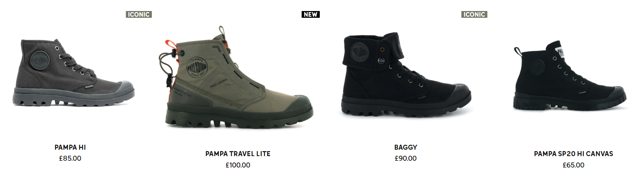Click the £85.00 price
The height and width of the screenshot is (181, 644).
tap(70, 158)
